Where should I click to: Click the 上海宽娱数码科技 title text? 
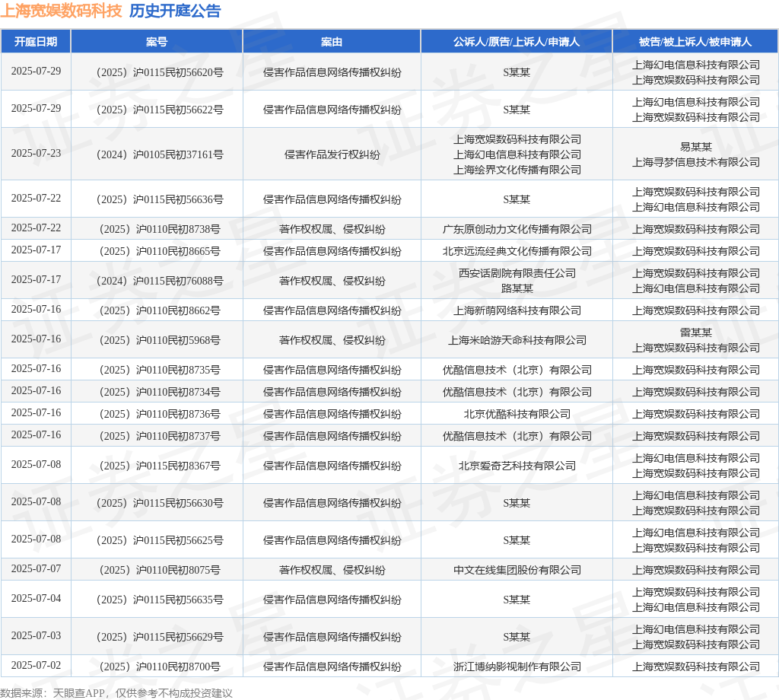[61, 11]
